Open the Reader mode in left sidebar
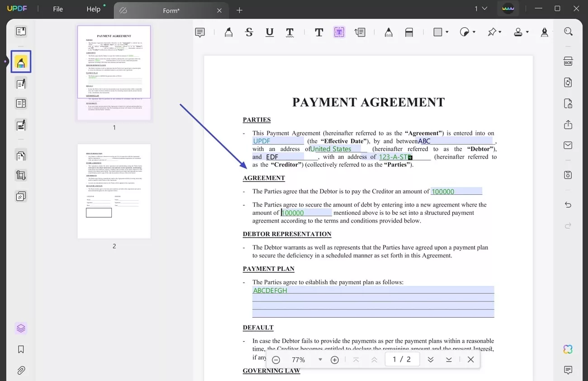This screenshot has height=381, width=588. click(x=21, y=31)
